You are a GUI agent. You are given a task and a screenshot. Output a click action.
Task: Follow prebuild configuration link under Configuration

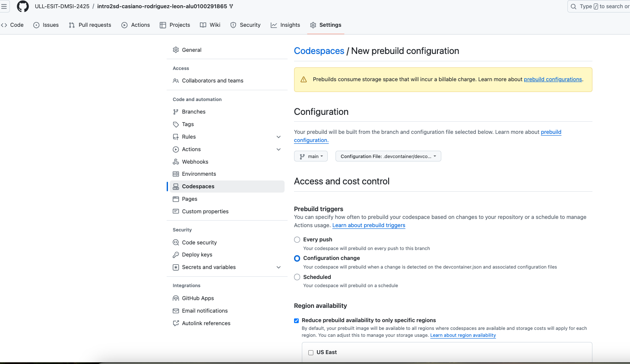(x=551, y=132)
